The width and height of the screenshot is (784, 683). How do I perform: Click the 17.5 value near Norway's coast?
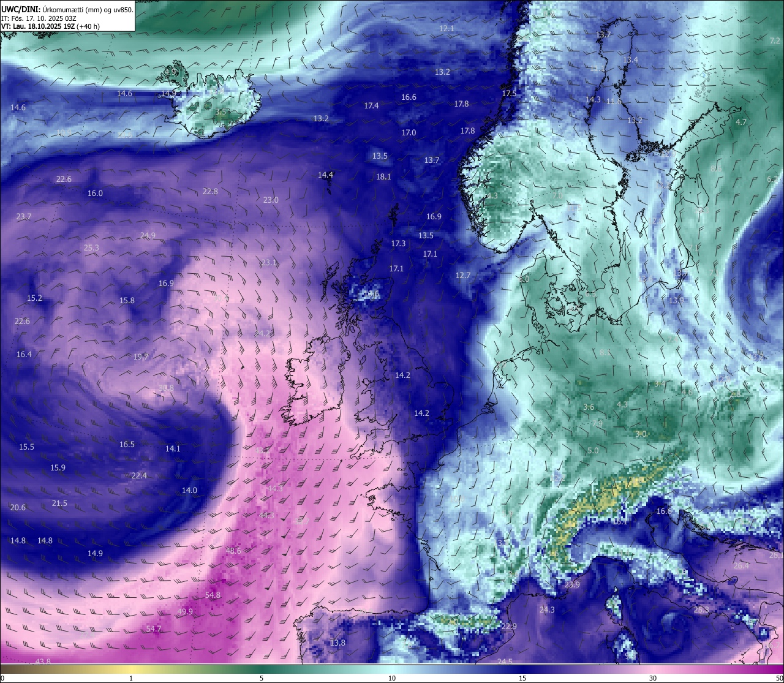tap(509, 94)
